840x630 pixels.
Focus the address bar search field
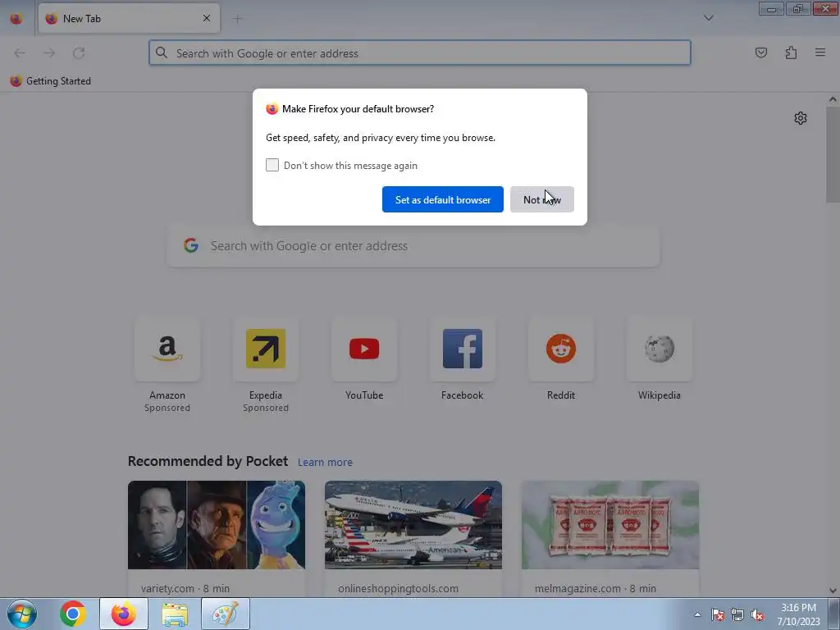pos(420,53)
